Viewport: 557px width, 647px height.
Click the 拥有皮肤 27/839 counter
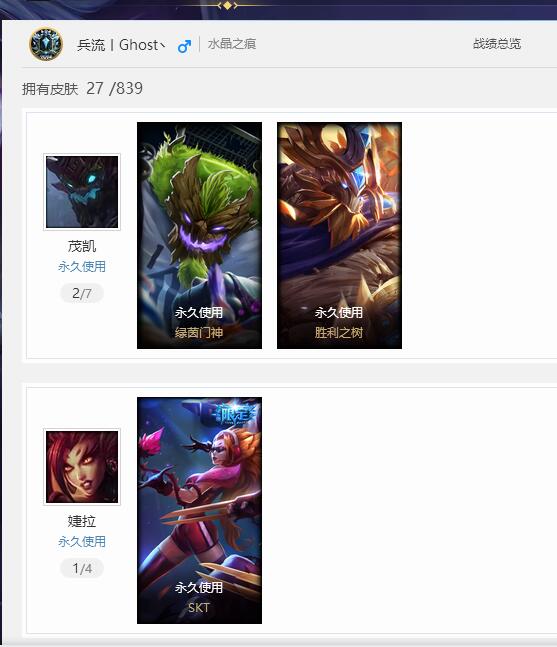tap(83, 88)
